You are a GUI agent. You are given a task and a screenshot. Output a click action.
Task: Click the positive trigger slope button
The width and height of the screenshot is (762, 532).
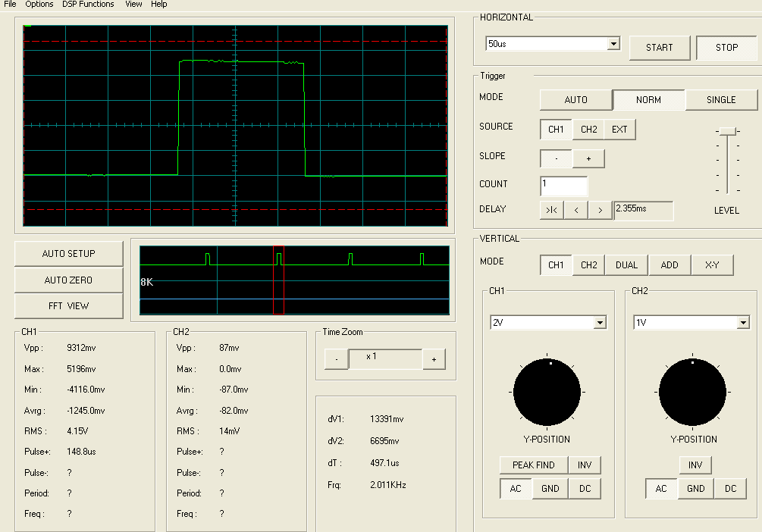[x=588, y=158]
